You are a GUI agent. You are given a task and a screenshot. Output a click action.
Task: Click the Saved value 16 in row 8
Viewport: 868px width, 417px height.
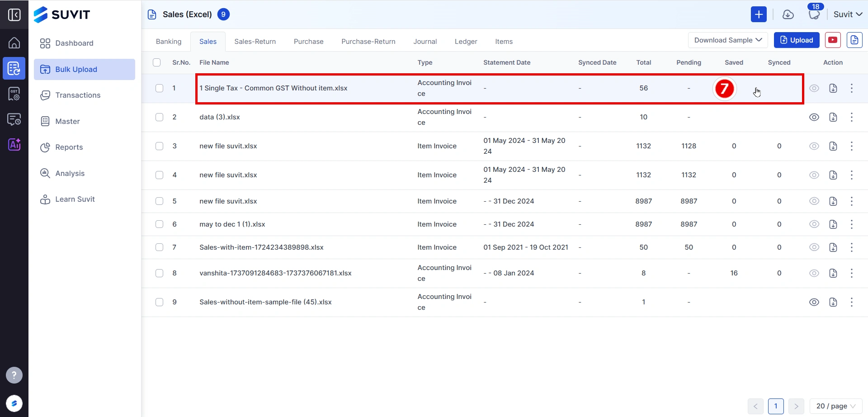click(734, 273)
